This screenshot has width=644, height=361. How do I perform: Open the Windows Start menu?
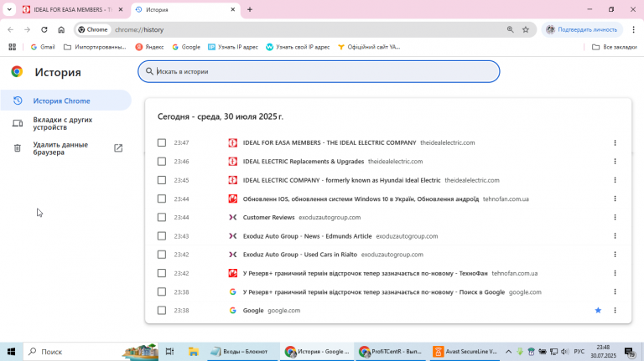pos(11,352)
